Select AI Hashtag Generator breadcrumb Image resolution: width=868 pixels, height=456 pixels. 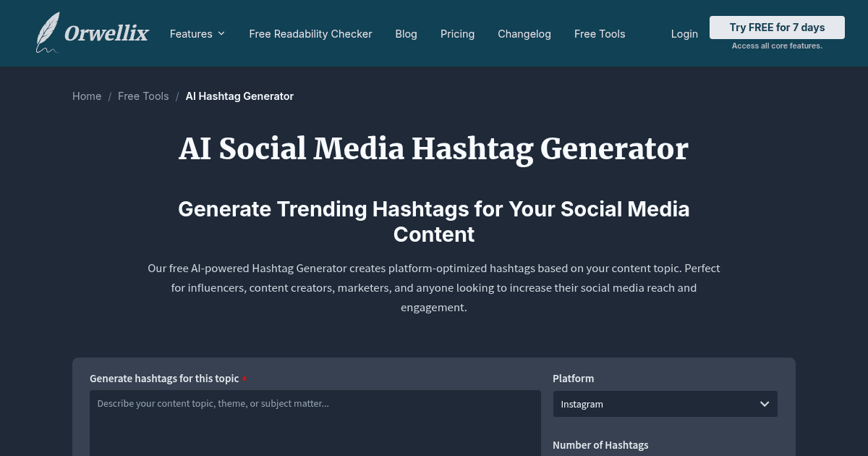click(239, 96)
